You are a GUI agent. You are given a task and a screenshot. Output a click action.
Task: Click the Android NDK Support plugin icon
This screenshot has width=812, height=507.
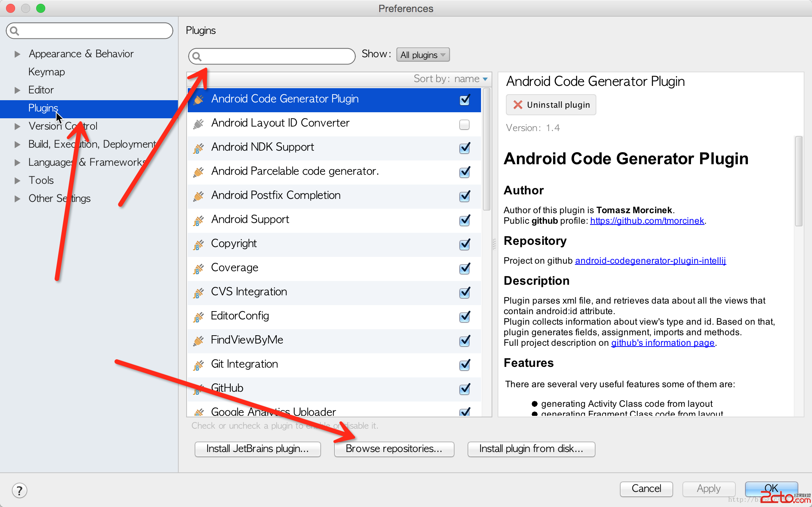[198, 148]
